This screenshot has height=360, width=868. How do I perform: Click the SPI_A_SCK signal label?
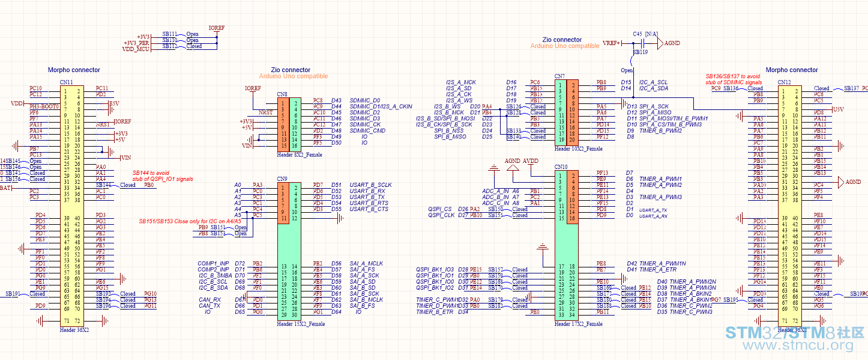(x=654, y=106)
